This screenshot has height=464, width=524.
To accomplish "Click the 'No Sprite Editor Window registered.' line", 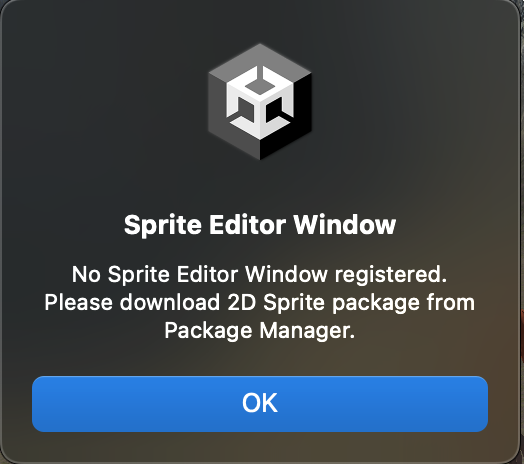I will click(x=259, y=275).
